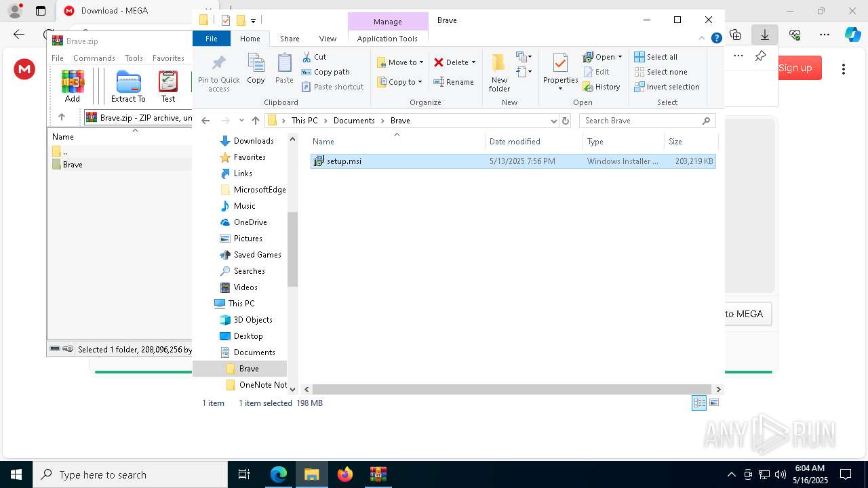
Task: Open Favorites menu in WinRAR
Action: click(x=168, y=58)
